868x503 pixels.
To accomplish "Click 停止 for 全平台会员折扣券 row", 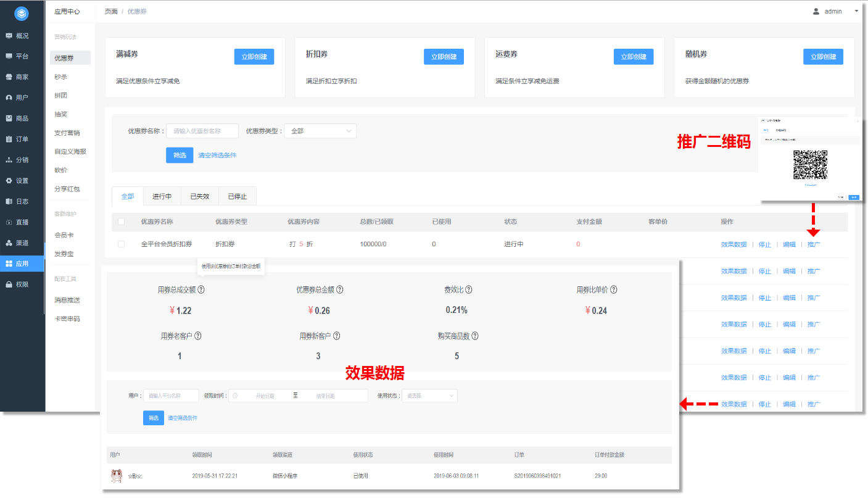I will pyautogui.click(x=764, y=244).
